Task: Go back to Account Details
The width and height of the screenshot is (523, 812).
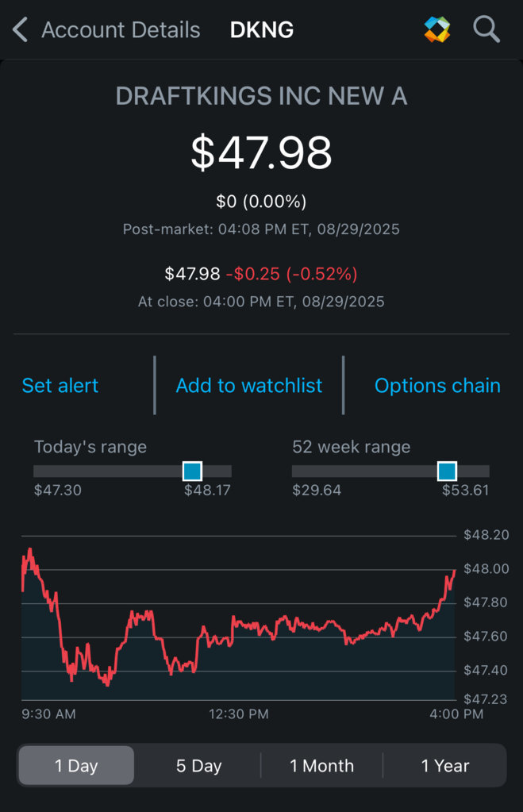Action: (121, 29)
